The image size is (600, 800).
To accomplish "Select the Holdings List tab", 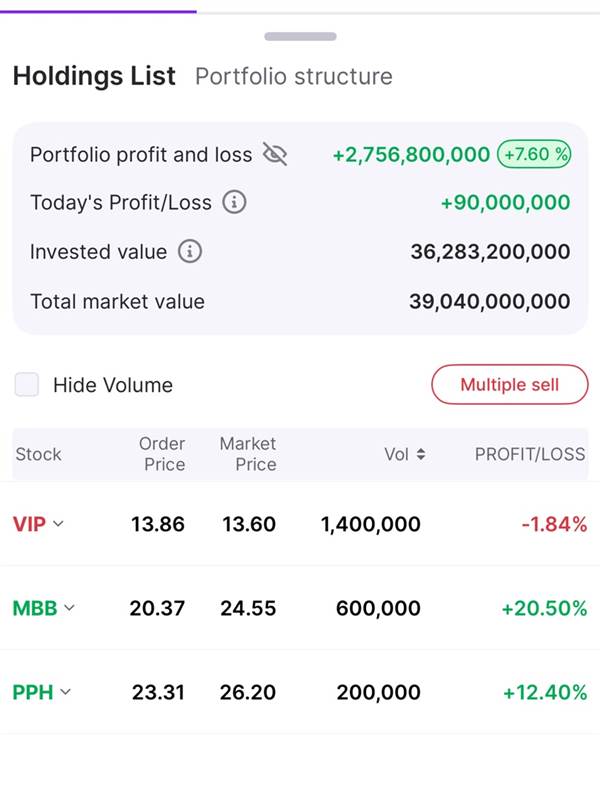I will pos(94,76).
